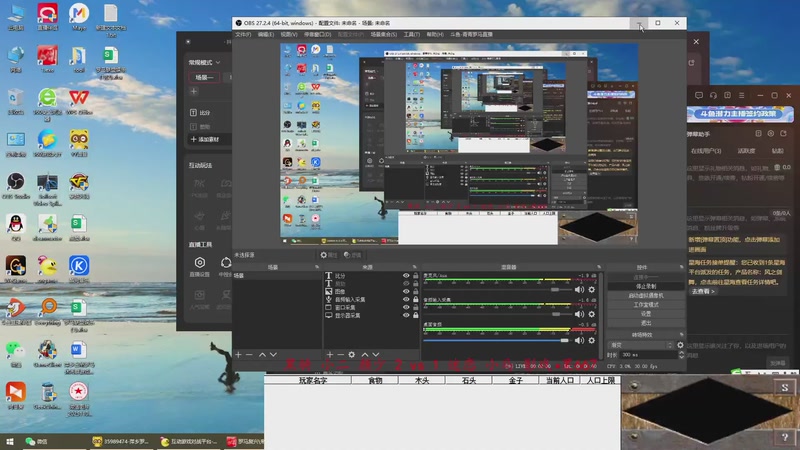
Task: Open 视图(V) menu in OBS
Action: click(x=289, y=34)
